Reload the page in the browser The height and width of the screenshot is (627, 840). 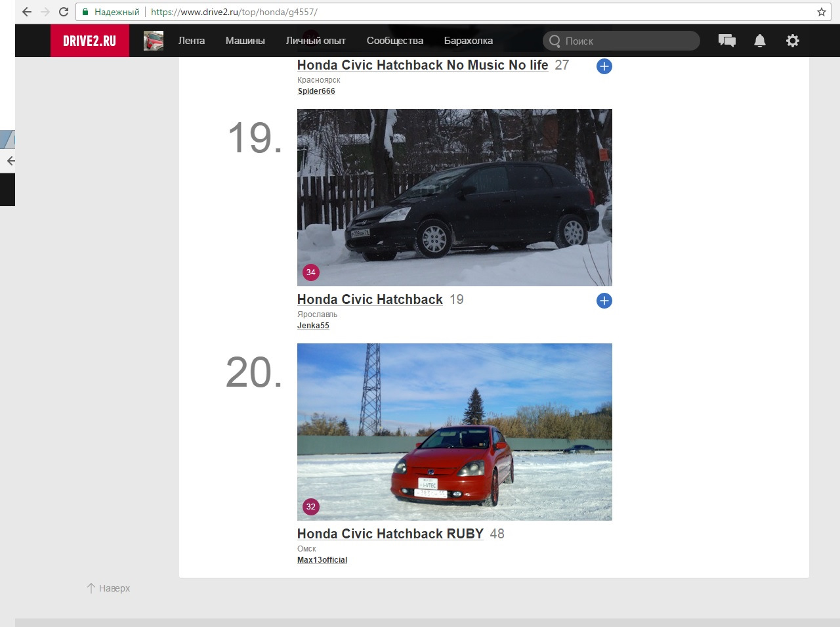tap(64, 12)
